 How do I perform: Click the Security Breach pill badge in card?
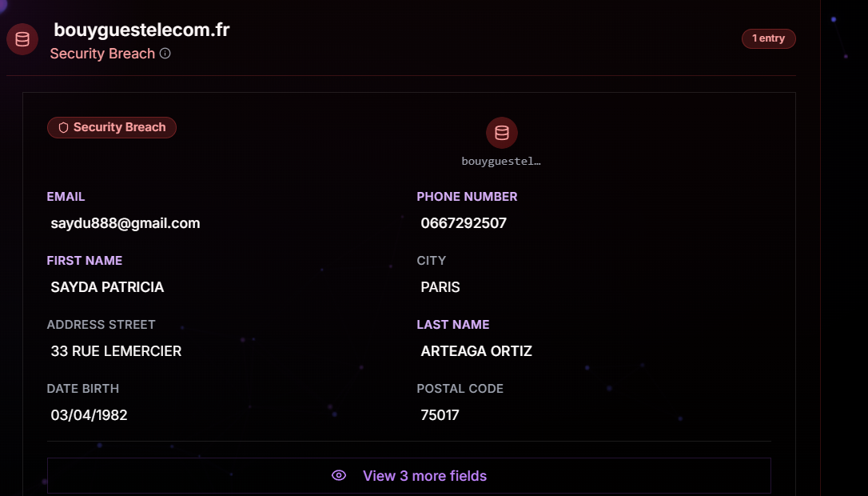[112, 127]
